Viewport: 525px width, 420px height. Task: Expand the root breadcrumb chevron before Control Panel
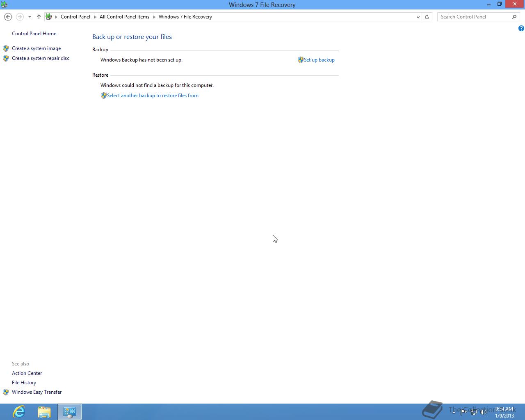coord(56,17)
